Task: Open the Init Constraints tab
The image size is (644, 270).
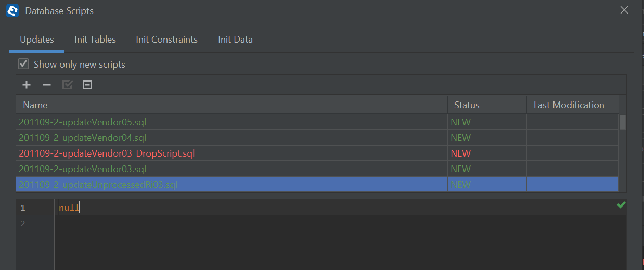Action: [166, 40]
